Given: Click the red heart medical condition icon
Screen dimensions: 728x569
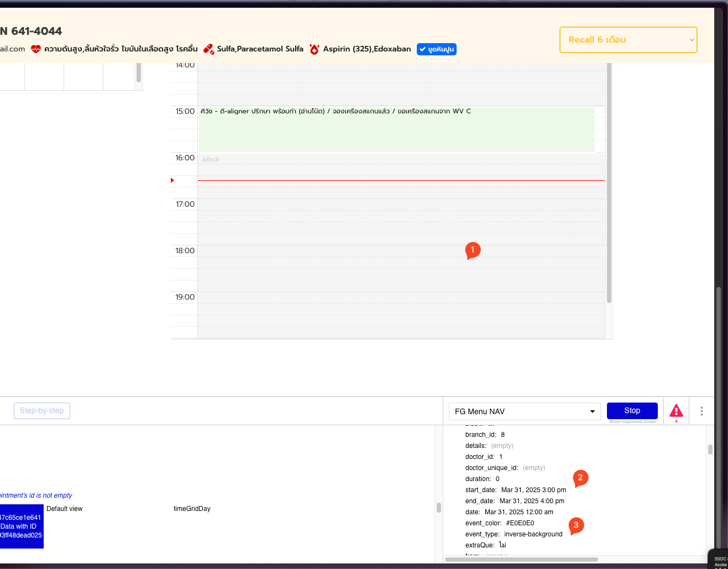Looking at the screenshot, I should click(36, 49).
